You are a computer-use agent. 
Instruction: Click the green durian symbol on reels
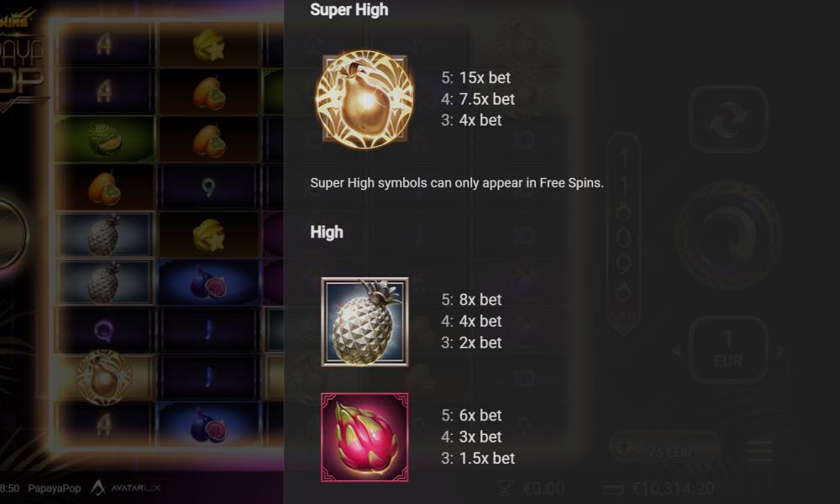[x=104, y=139]
